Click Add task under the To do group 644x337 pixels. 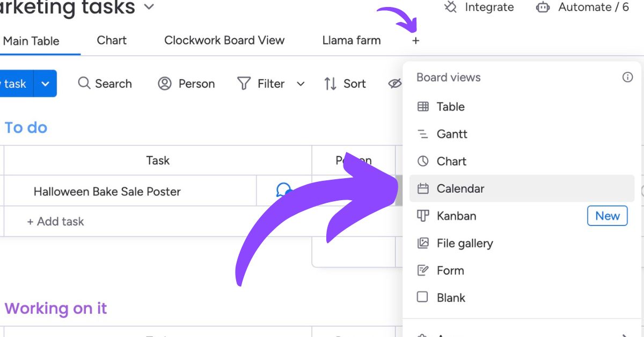tap(55, 221)
